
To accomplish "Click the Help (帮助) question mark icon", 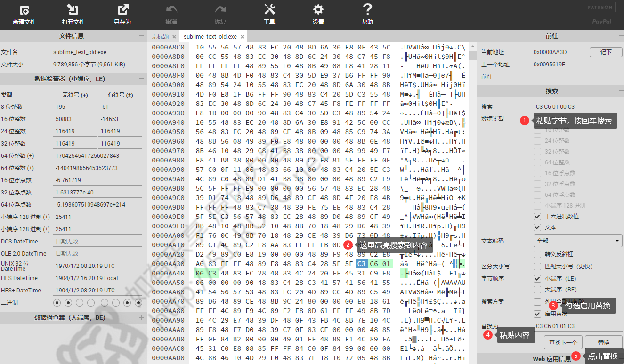I will coord(367,10).
